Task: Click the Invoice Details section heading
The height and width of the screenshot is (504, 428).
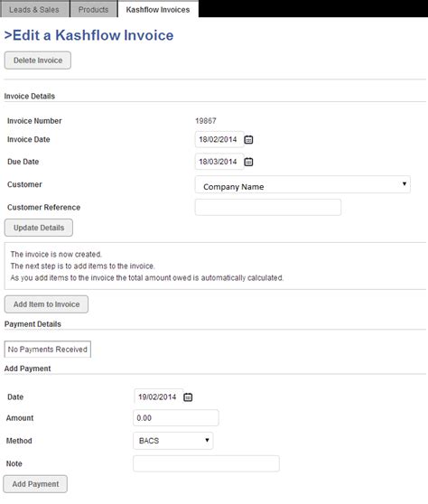Action: click(30, 96)
